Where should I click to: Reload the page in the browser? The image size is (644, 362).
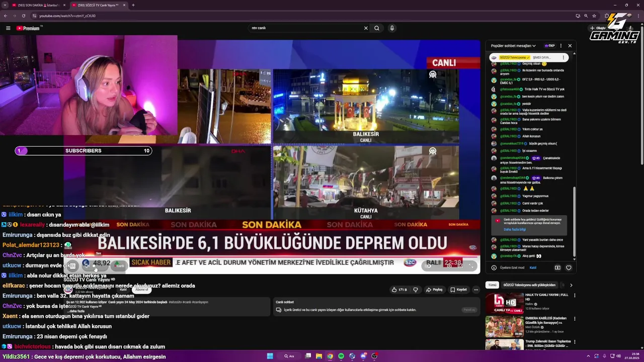(23, 16)
